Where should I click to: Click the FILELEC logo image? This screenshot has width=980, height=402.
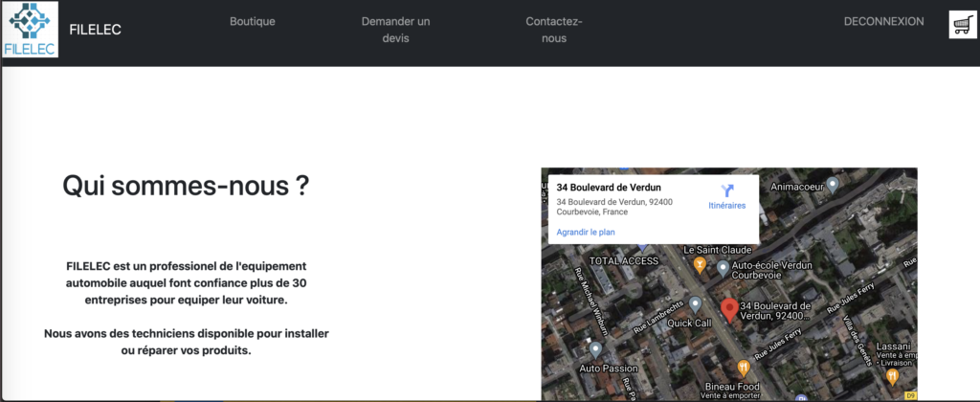[x=30, y=30]
